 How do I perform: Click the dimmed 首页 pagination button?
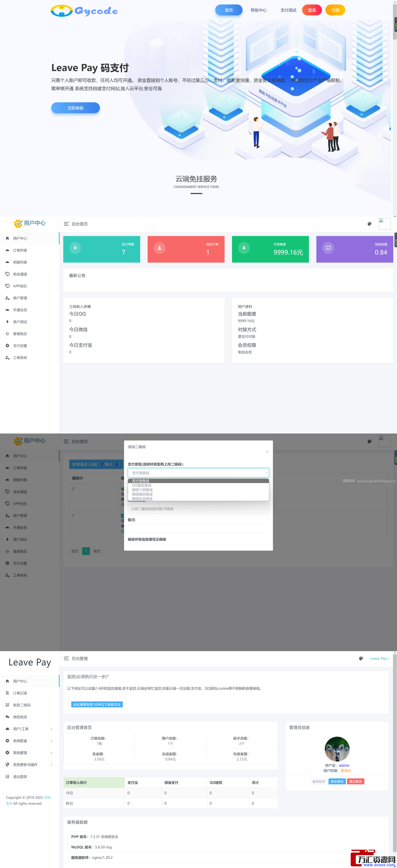(75, 551)
